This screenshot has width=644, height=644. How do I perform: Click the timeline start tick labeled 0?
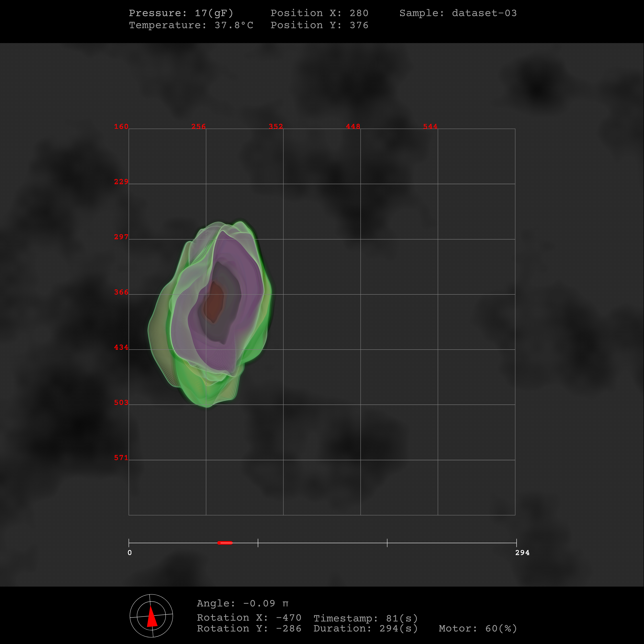129,543
